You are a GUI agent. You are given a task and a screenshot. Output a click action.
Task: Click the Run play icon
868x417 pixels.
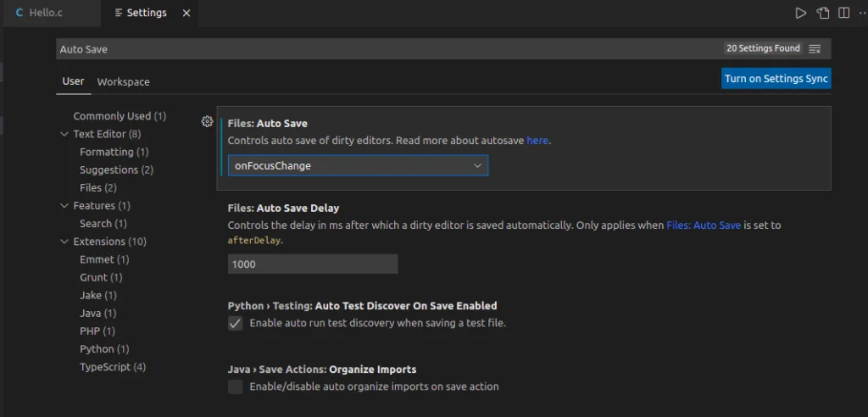(x=800, y=13)
